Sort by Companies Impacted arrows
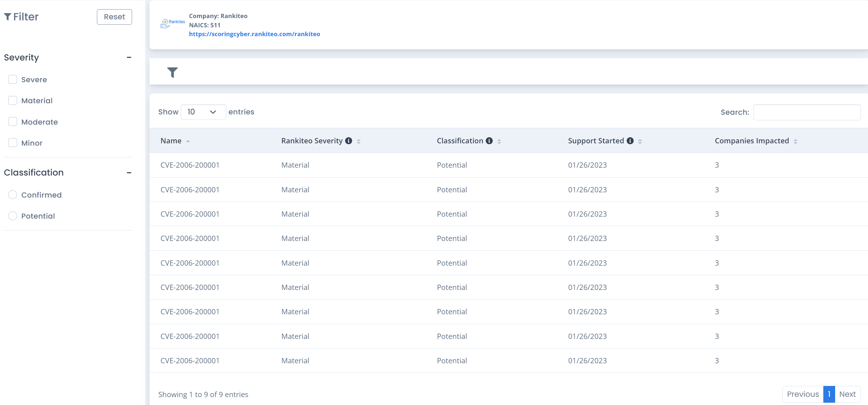Image resolution: width=868 pixels, height=405 pixels. click(x=795, y=141)
